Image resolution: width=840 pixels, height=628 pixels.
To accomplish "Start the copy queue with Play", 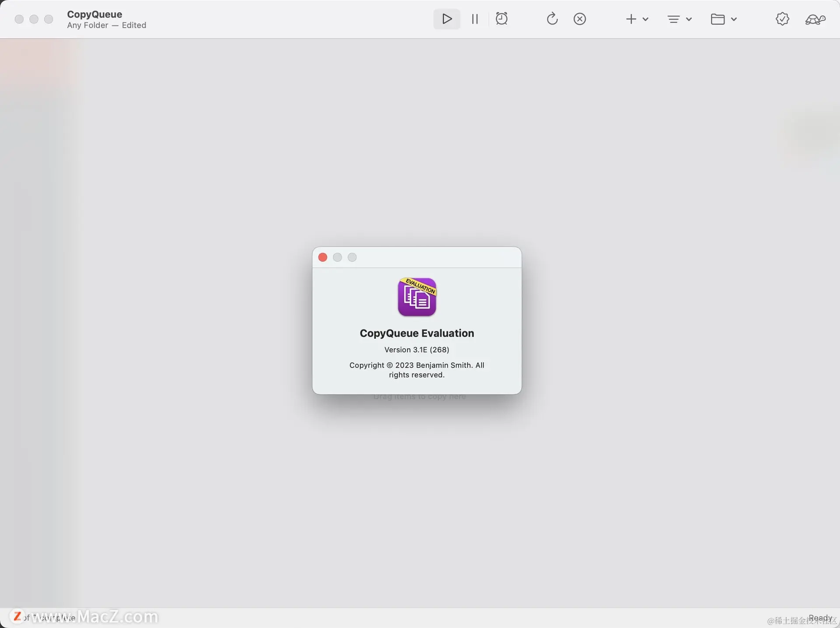I will coord(447,19).
